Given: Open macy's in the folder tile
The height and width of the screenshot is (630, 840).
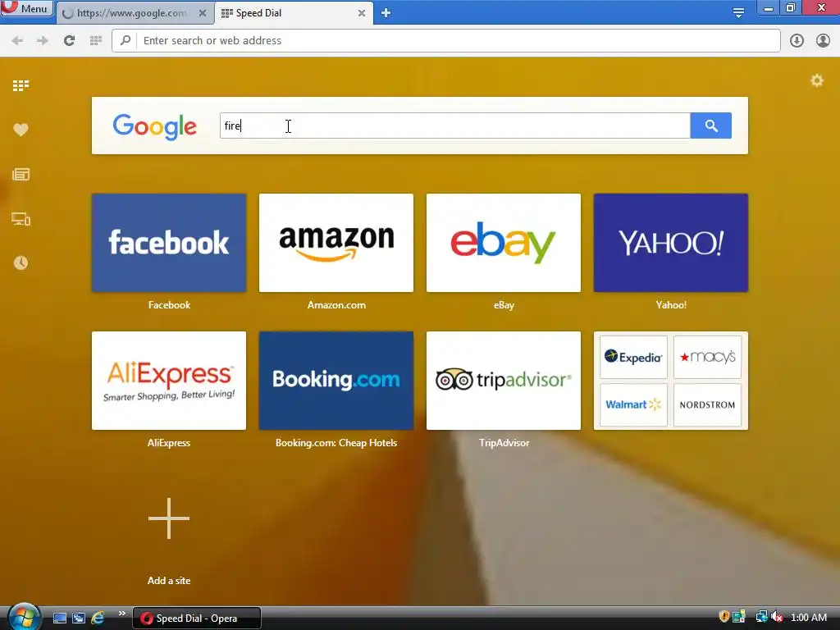Looking at the screenshot, I should pos(707,357).
